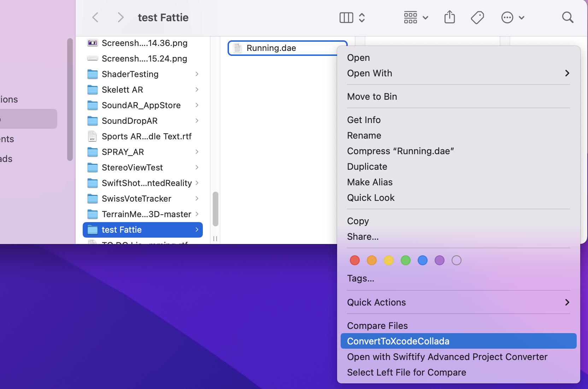This screenshot has height=389, width=588.
Task: Go back with the Finder back arrow
Action: pyautogui.click(x=95, y=17)
